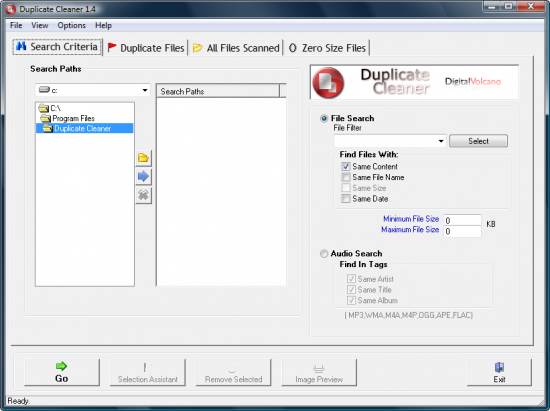Click the grey X remove-path button
Image resolution: width=550 pixels, height=411 pixels.
(x=143, y=195)
